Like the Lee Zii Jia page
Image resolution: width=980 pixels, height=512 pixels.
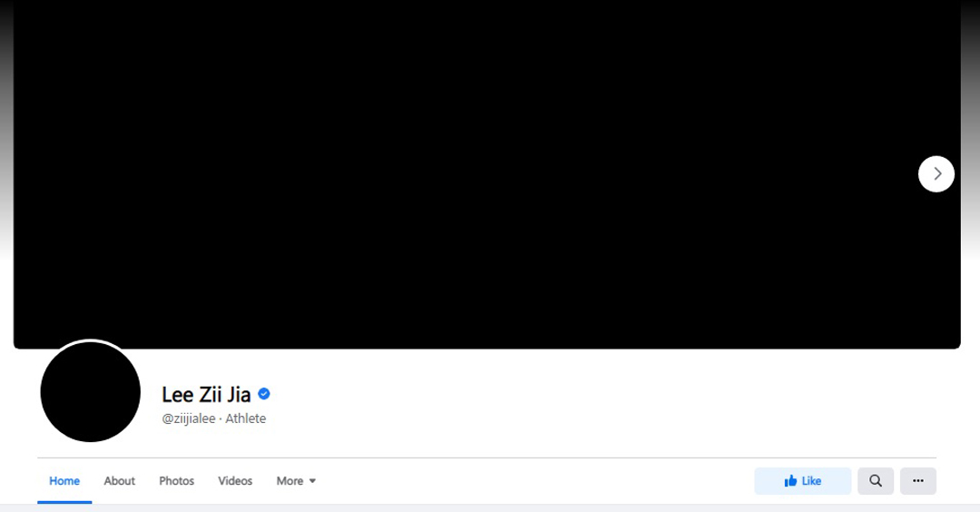click(x=802, y=481)
